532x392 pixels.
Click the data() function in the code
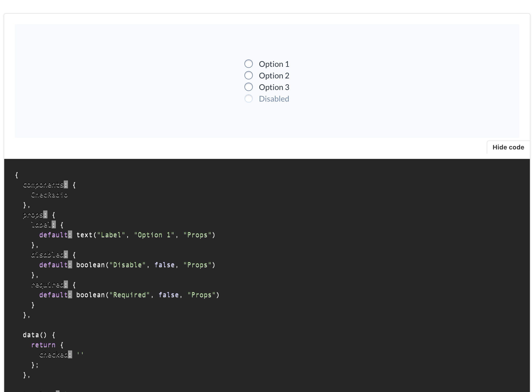pos(35,335)
